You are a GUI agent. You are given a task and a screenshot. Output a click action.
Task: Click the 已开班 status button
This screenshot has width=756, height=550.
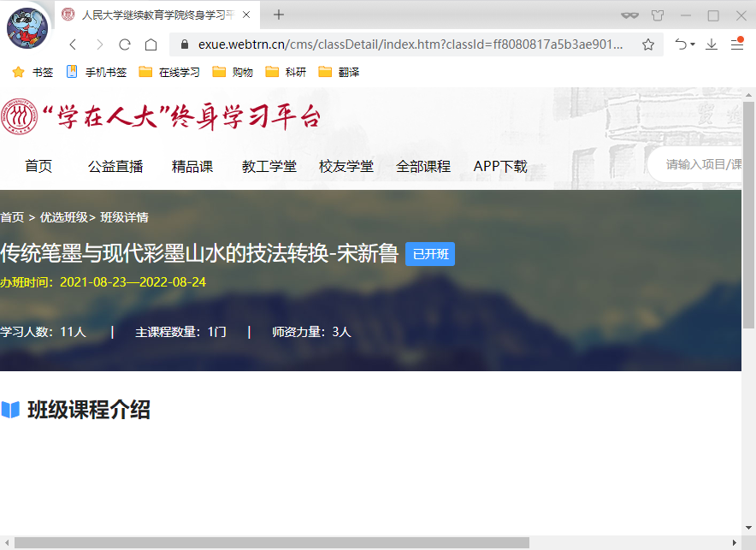430,254
